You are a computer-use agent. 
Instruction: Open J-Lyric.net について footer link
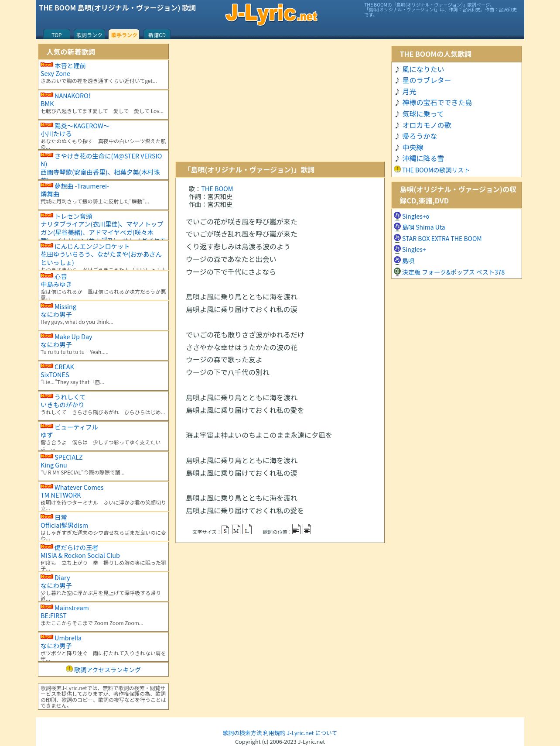(312, 733)
